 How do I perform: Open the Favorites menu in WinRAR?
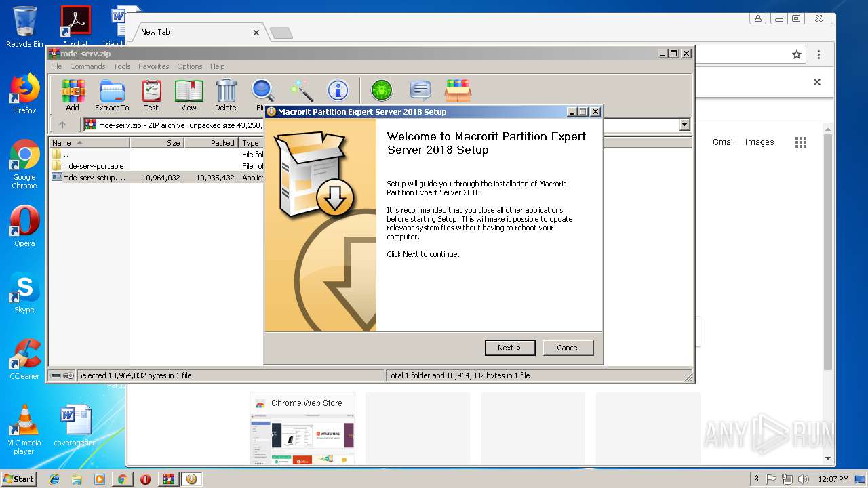(x=154, y=66)
